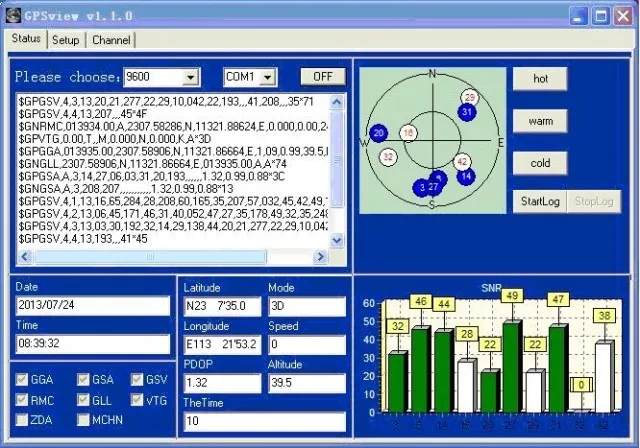640x448 pixels.
Task: Click the Latitude field
Action: click(222, 306)
